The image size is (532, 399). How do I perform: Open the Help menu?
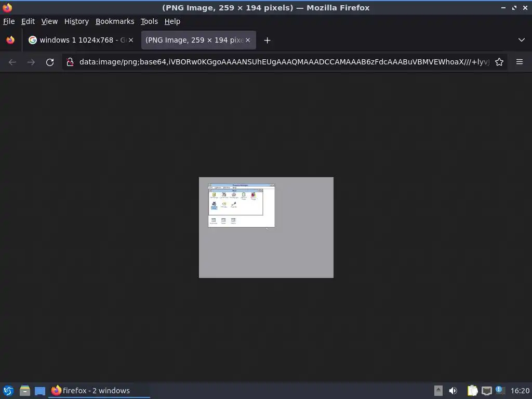coord(172,21)
